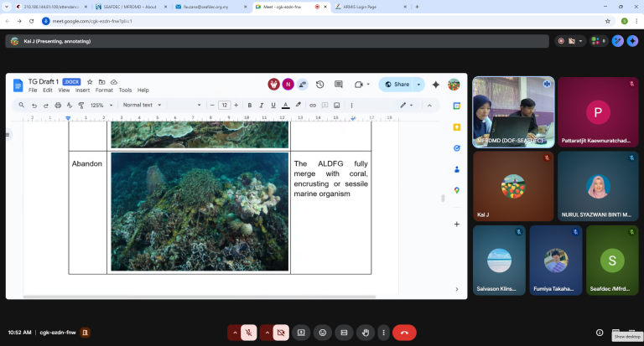The width and height of the screenshot is (644, 346).
Task: Run spelling and grammar check
Action: pyautogui.click(x=70, y=106)
